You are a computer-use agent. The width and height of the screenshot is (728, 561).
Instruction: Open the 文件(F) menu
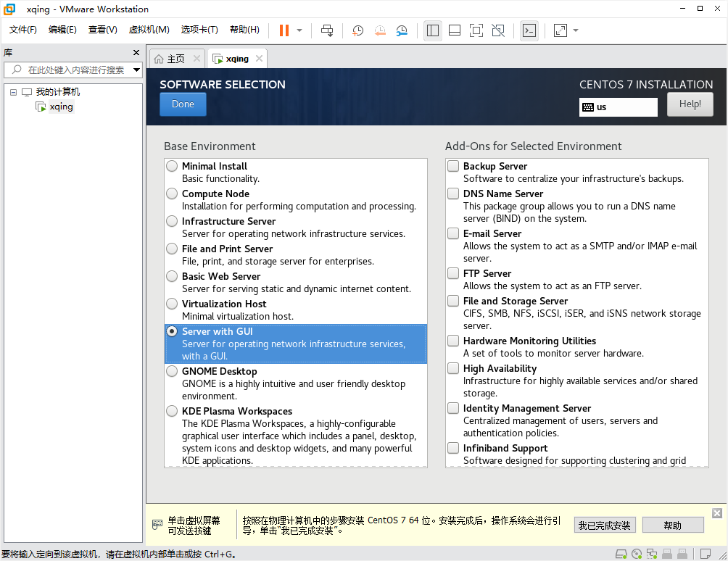click(22, 30)
